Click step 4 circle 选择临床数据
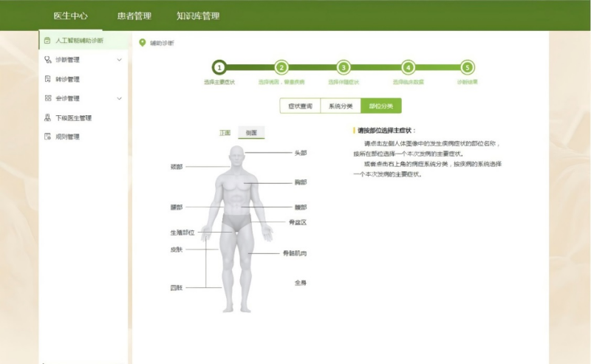591x364 pixels. tap(409, 68)
